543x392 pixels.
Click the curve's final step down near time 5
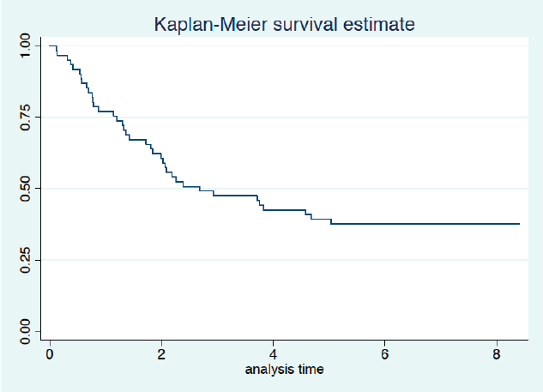[330, 221]
